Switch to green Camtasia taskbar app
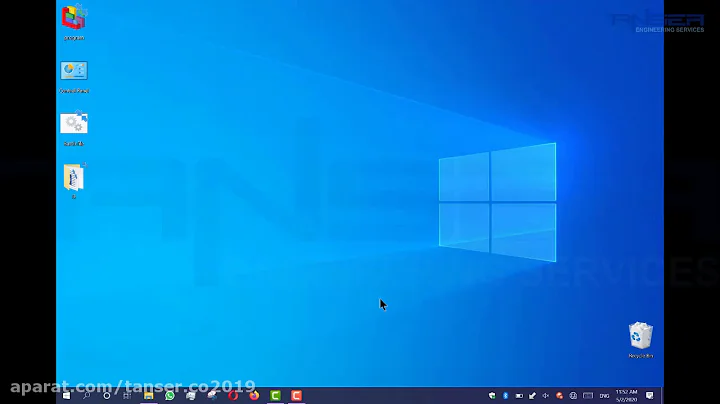Image resolution: width=720 pixels, height=404 pixels. (275, 396)
